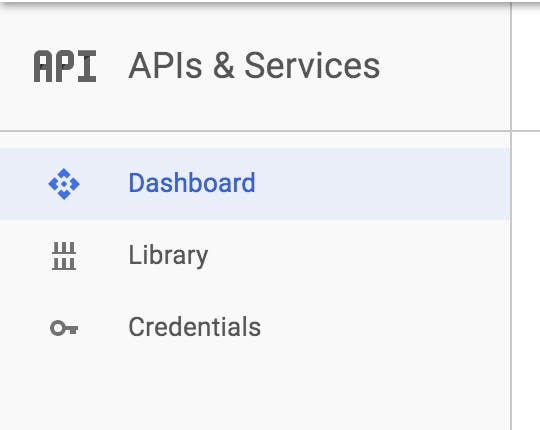The width and height of the screenshot is (540, 430).
Task: Open the APIs & Services heading
Action: tap(254, 65)
